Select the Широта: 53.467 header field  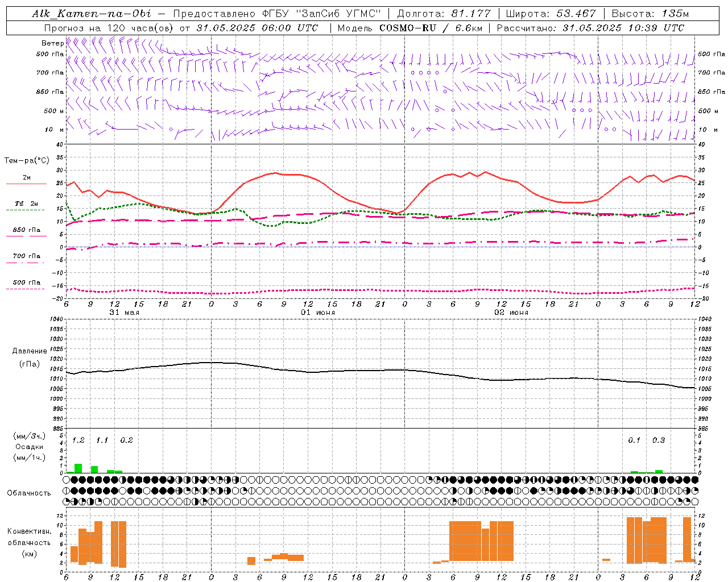coord(551,14)
